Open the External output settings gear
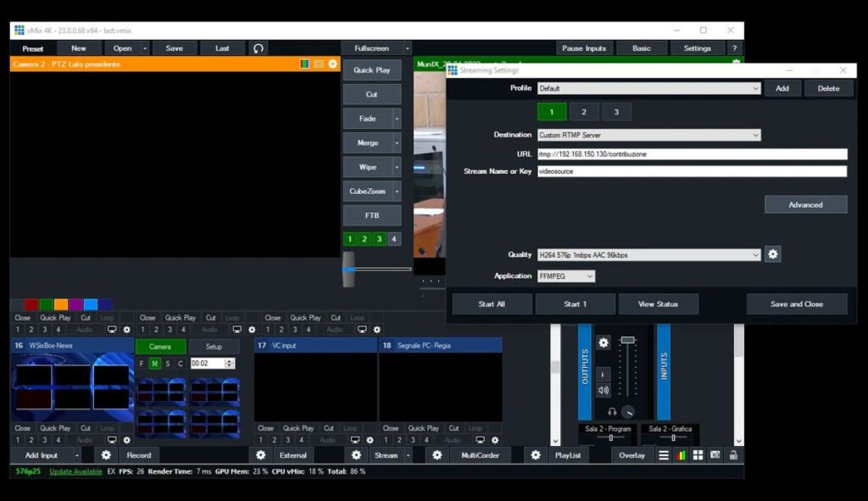The image size is (868, 501). (x=261, y=455)
